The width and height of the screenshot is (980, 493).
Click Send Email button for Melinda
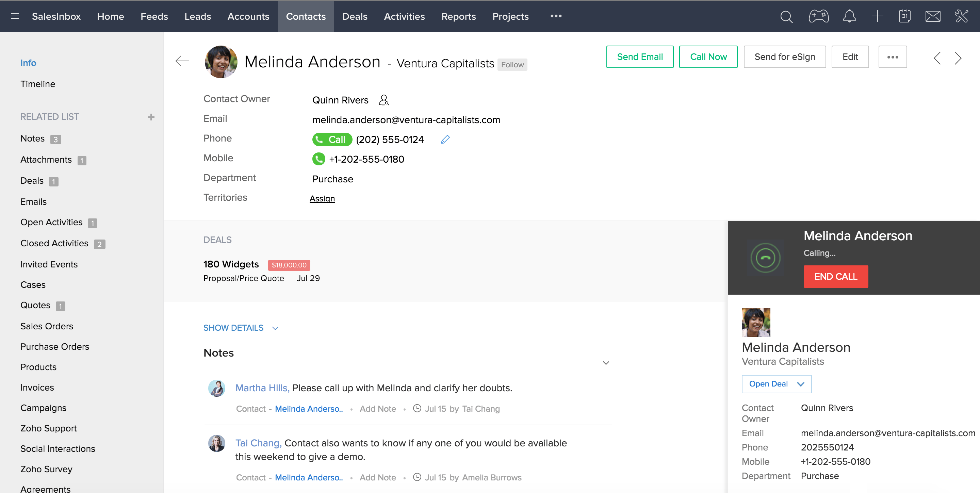point(640,57)
